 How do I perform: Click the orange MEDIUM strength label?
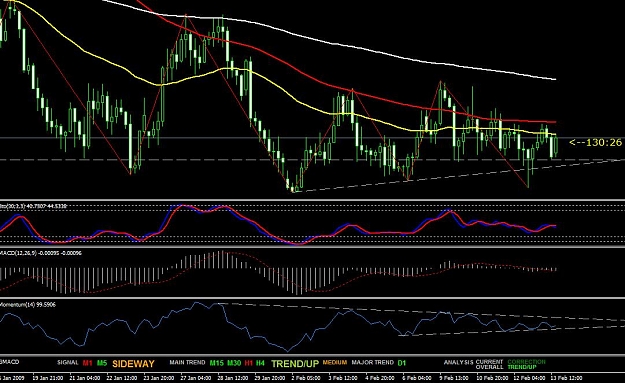[334, 362]
